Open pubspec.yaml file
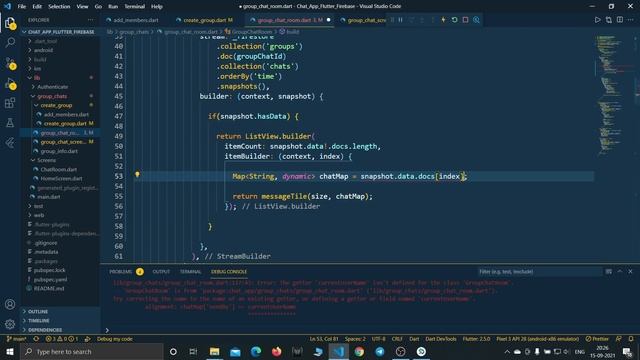 coord(51,280)
